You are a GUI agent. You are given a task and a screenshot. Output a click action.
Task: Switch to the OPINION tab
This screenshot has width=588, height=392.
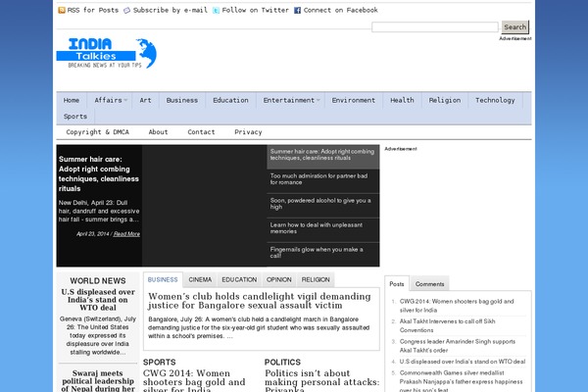click(x=279, y=280)
